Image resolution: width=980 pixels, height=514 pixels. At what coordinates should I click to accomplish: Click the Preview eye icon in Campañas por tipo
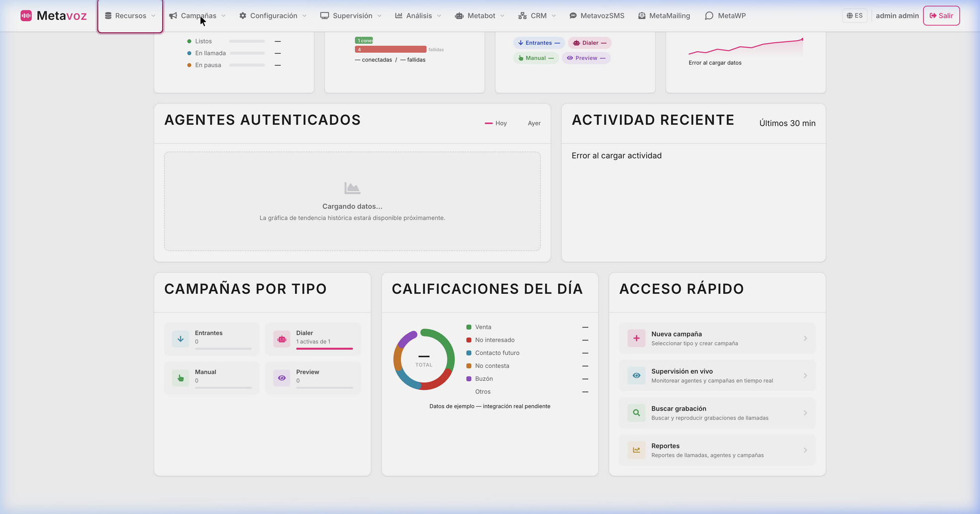point(282,378)
